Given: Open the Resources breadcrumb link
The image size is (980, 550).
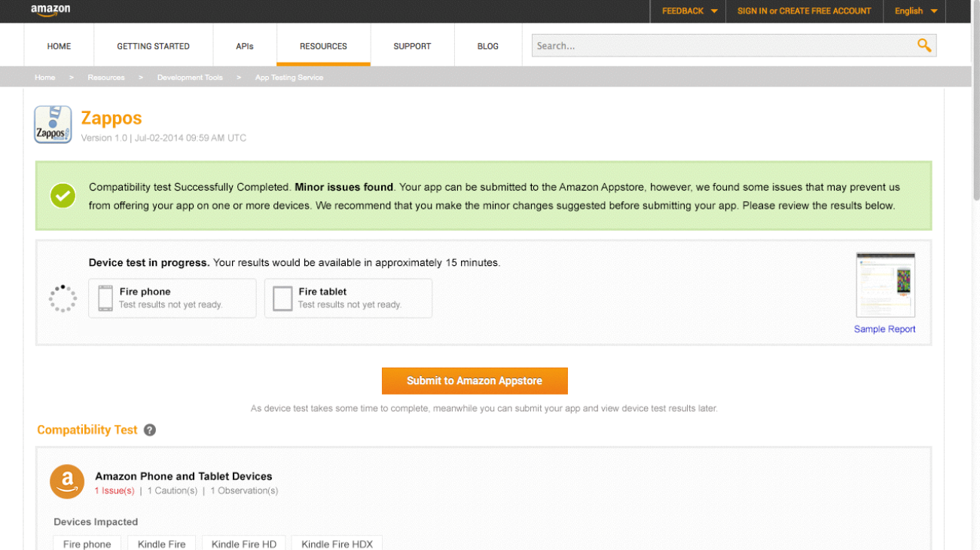Looking at the screenshot, I should [x=106, y=78].
